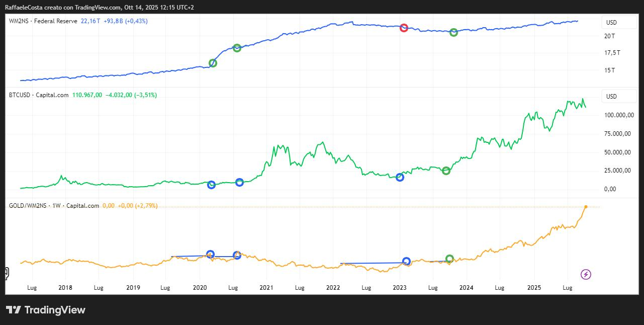Click the orange last-price dot on gold line
Viewport: 644px width, 325px height.
pyautogui.click(x=586, y=207)
